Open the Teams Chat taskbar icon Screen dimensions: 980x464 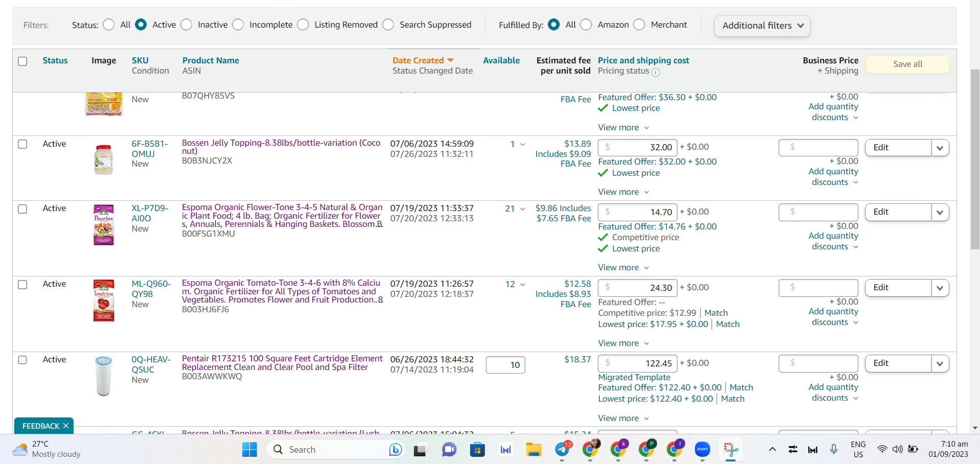point(449,450)
